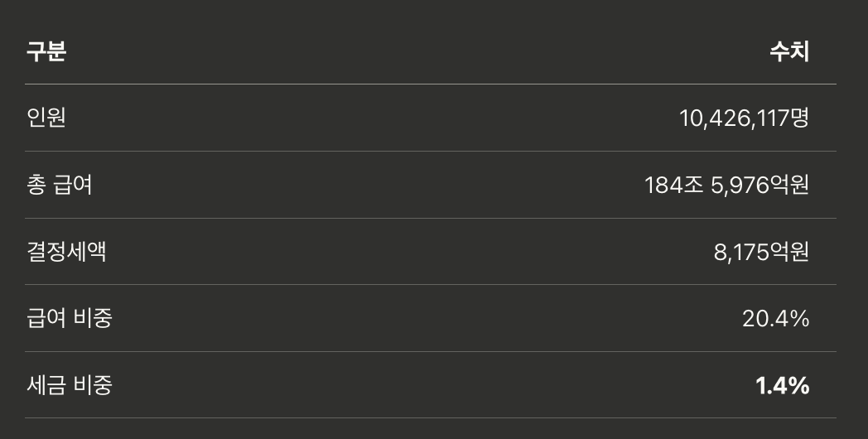Click the bold 1.4% value
Viewport: 868px width, 439px height.
[782, 386]
